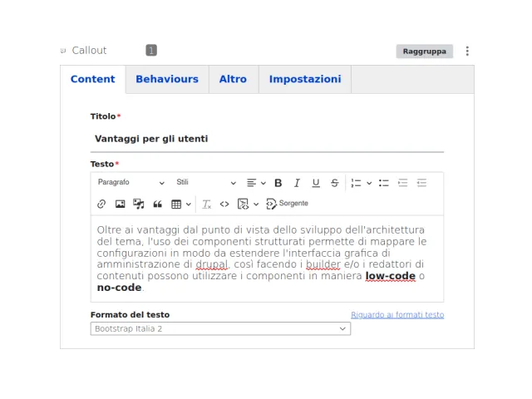Open the Bootstrap Italia 2 format dropdown
Screen dimensions: 532x399
[x=220, y=329]
